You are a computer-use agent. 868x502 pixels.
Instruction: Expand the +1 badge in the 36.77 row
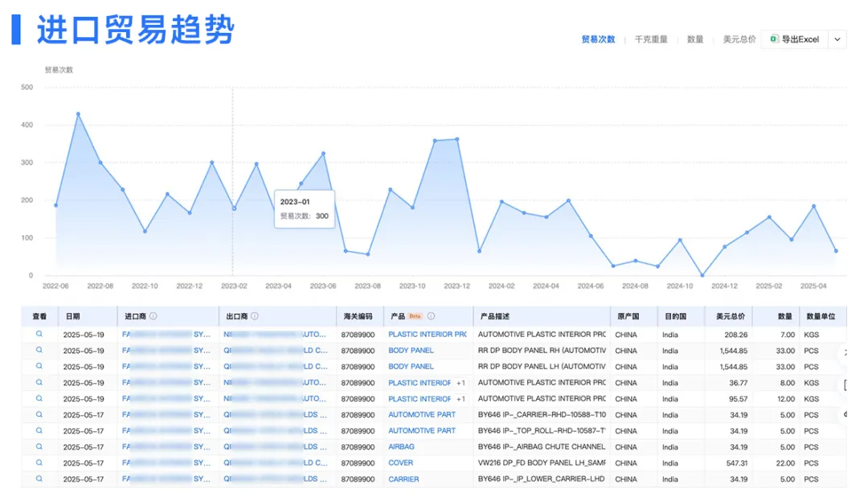coord(461,383)
